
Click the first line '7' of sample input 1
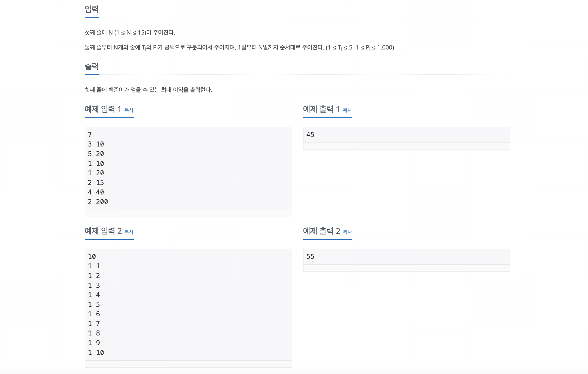point(90,135)
